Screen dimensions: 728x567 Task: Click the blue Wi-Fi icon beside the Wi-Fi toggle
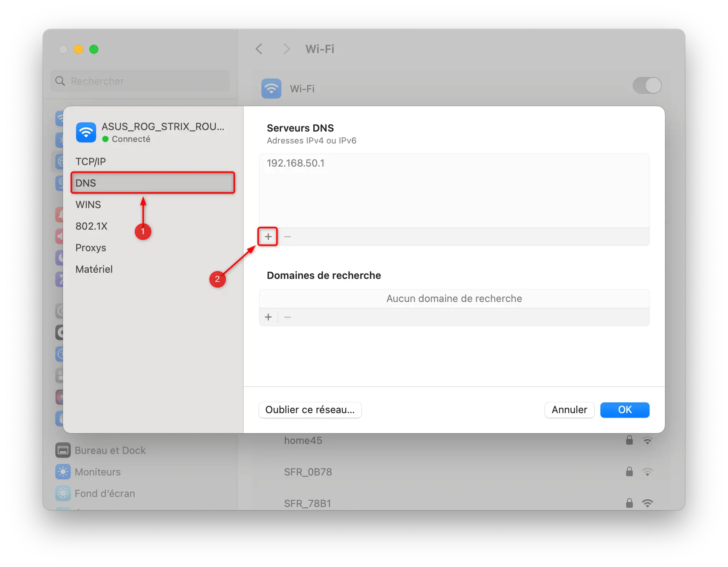[x=271, y=88]
